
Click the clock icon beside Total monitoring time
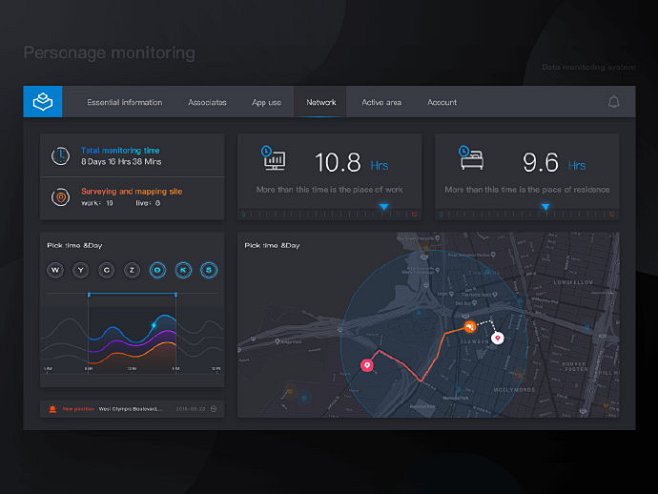[60, 156]
